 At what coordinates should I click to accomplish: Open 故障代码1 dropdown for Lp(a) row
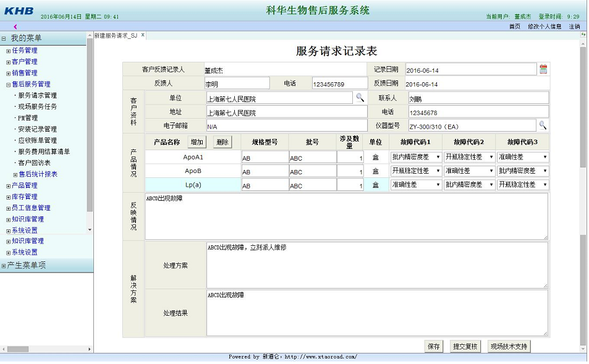[416, 185]
